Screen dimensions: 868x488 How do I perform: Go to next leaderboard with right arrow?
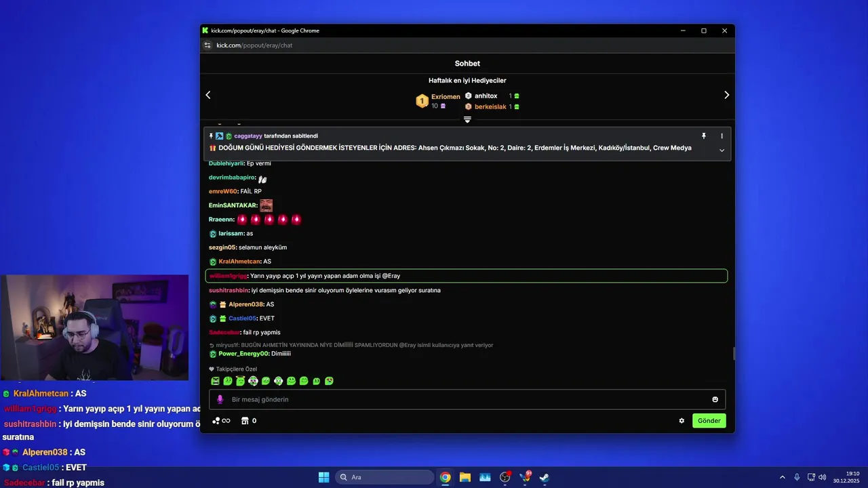click(x=726, y=95)
